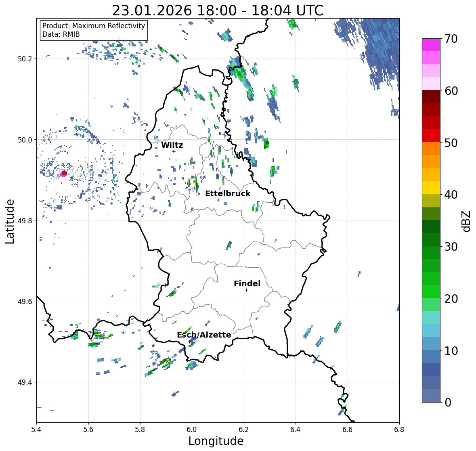Screen dimensions: 476x451
Task: Click the 6.0 longitude tick label
Action: click(192, 430)
